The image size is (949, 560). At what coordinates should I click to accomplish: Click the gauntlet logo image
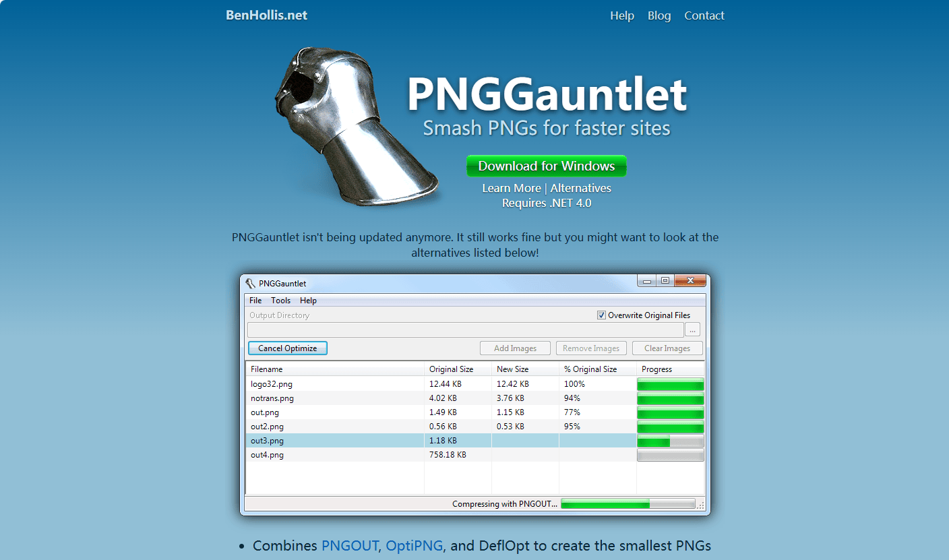click(357, 126)
